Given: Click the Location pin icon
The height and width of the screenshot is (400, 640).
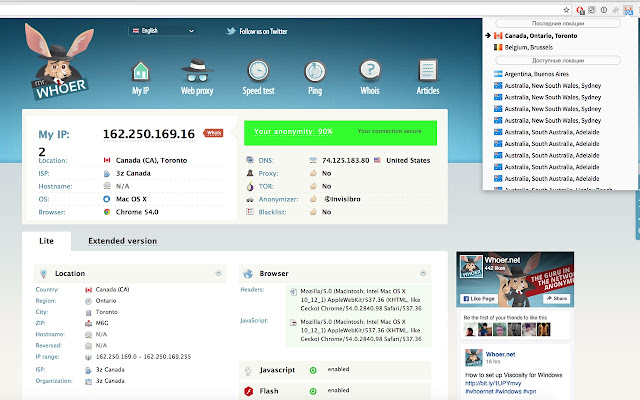Looking at the screenshot, I should click(44, 274).
